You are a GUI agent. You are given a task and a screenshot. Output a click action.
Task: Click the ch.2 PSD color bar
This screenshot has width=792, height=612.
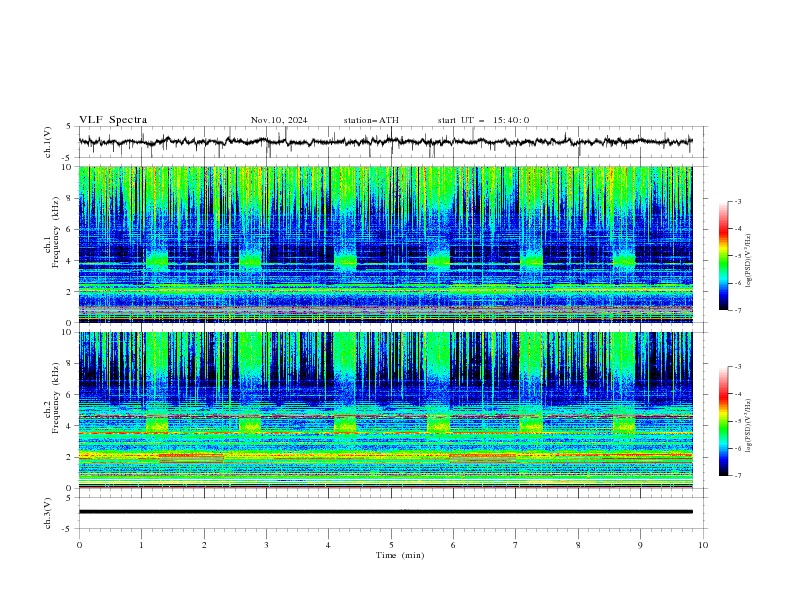click(x=723, y=421)
